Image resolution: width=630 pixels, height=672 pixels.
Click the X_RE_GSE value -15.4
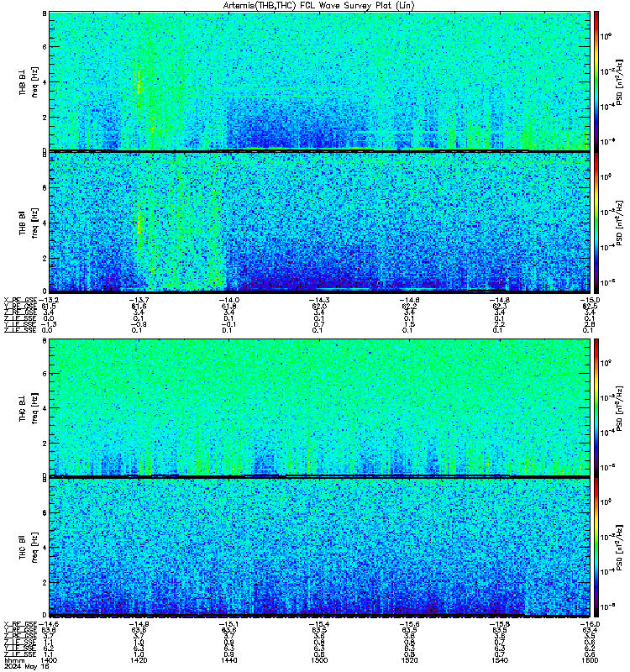click(320, 624)
